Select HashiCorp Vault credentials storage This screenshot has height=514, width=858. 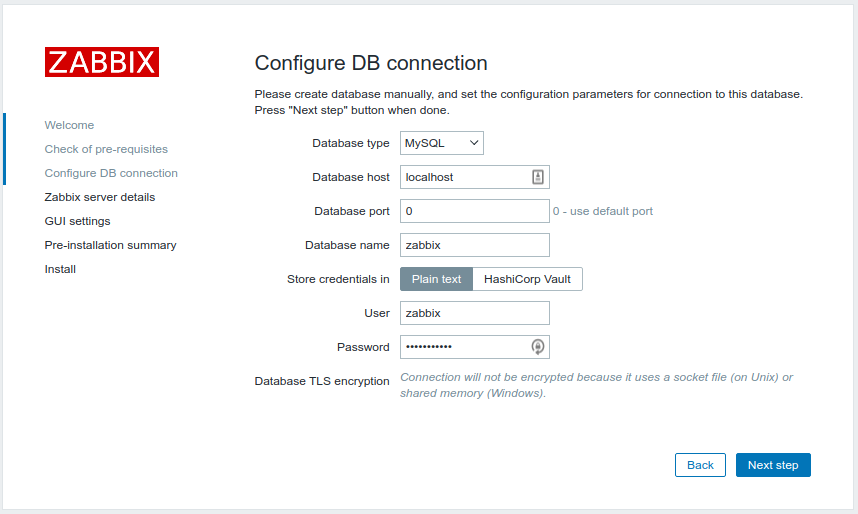point(527,279)
